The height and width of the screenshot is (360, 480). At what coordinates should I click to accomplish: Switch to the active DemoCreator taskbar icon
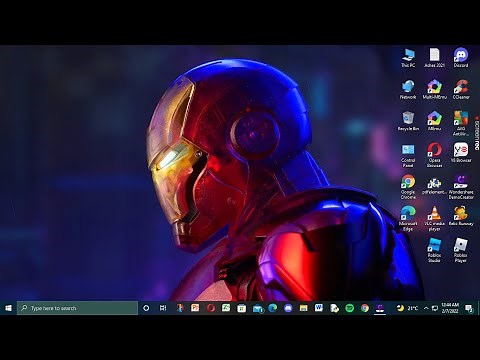click(380, 308)
